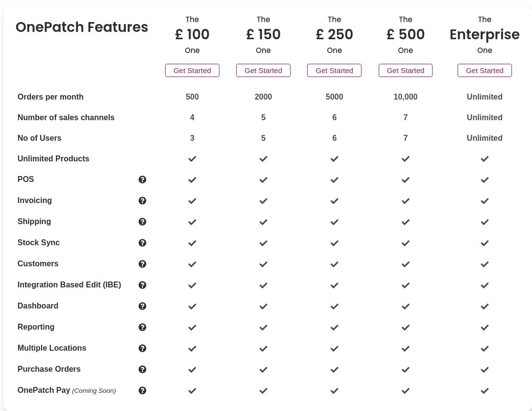Open the POS help icon

(x=142, y=180)
